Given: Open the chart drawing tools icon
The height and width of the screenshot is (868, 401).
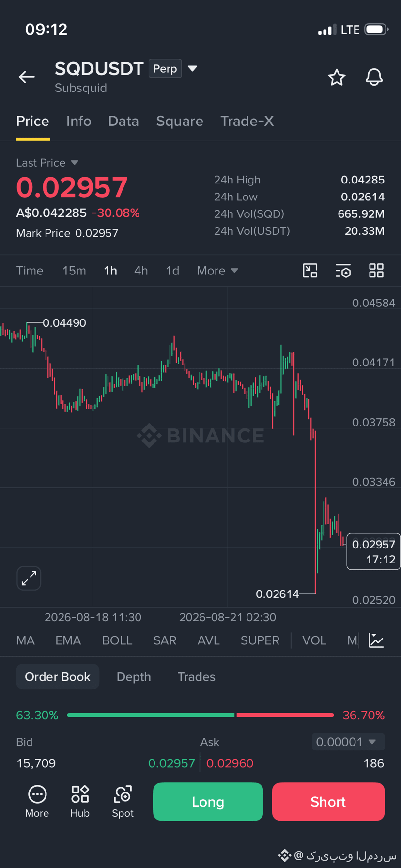Looking at the screenshot, I should 310,271.
